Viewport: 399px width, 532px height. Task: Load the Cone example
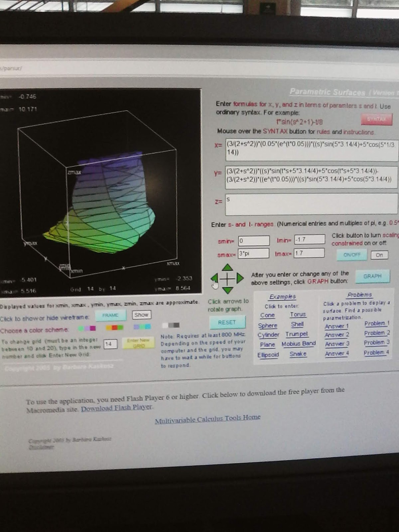(x=267, y=315)
